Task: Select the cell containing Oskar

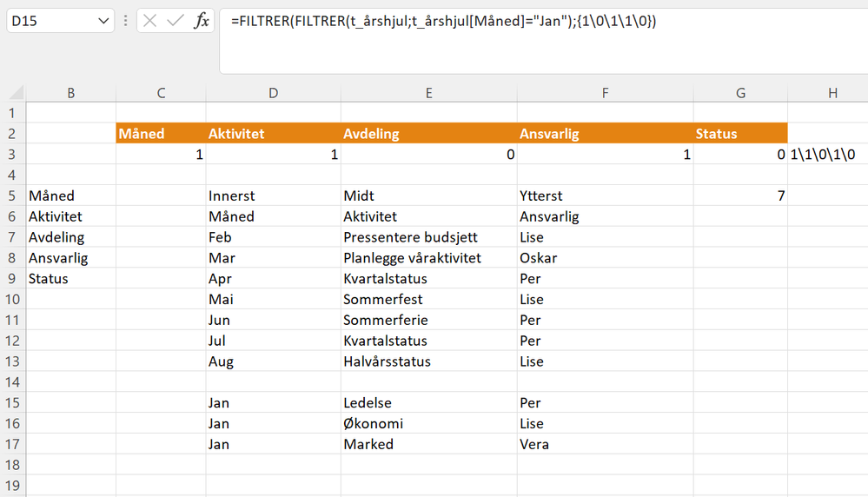Action: [605, 258]
